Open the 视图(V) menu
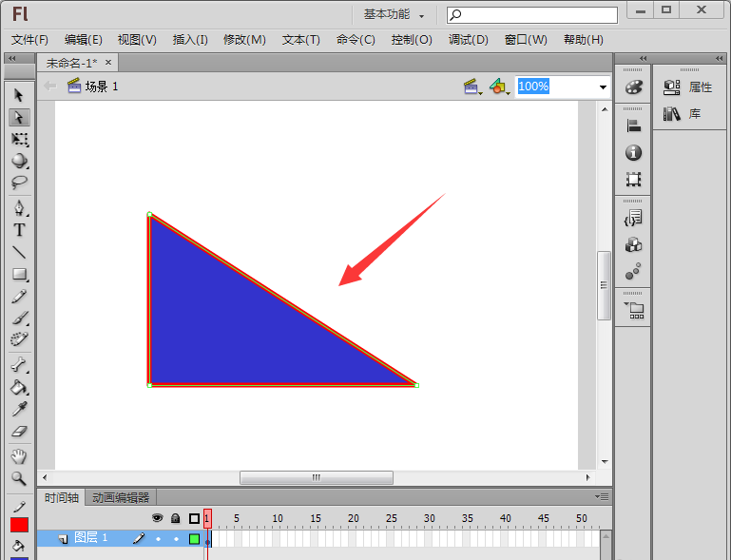The image size is (731, 560). pyautogui.click(x=137, y=40)
